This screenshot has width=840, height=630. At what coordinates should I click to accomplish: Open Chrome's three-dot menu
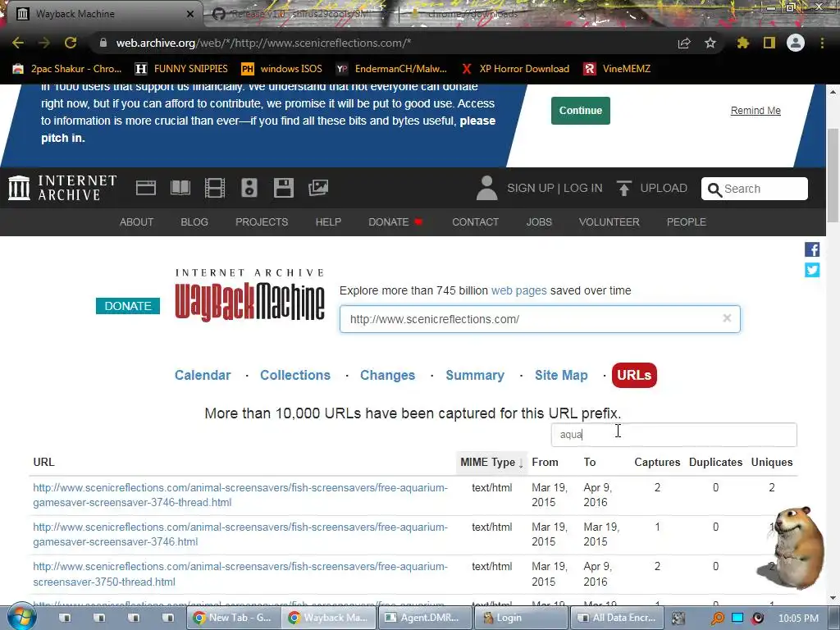pyautogui.click(x=822, y=43)
